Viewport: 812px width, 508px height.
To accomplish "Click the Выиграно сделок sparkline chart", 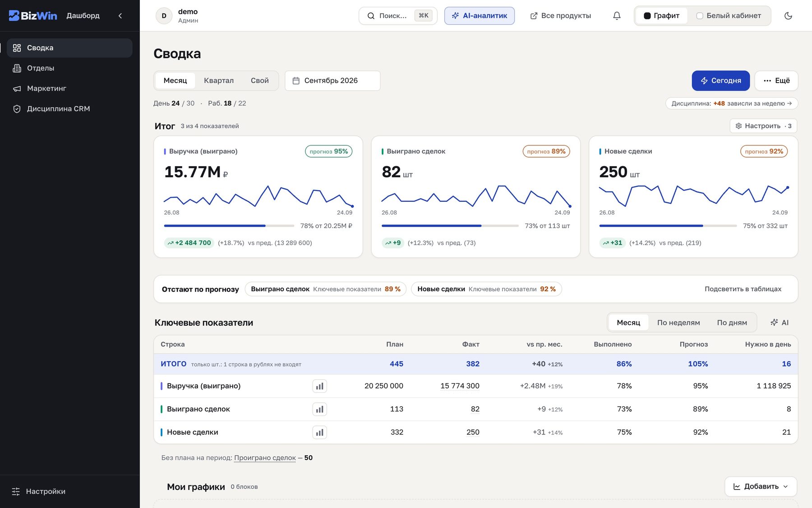I will [x=476, y=196].
